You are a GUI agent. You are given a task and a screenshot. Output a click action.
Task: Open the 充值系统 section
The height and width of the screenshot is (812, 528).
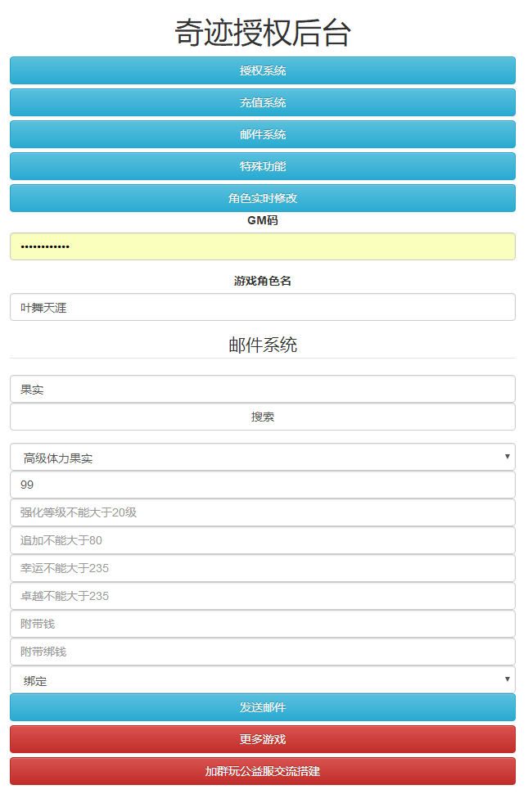click(263, 102)
